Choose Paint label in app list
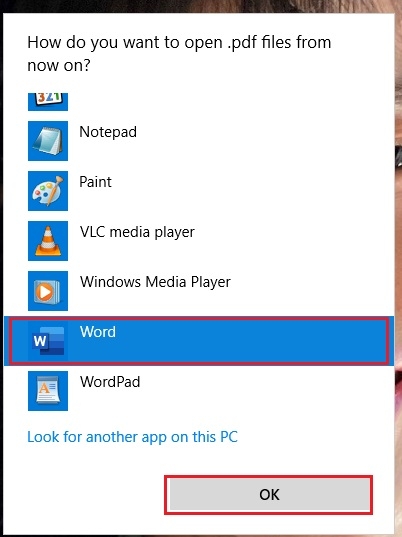 [x=95, y=182]
